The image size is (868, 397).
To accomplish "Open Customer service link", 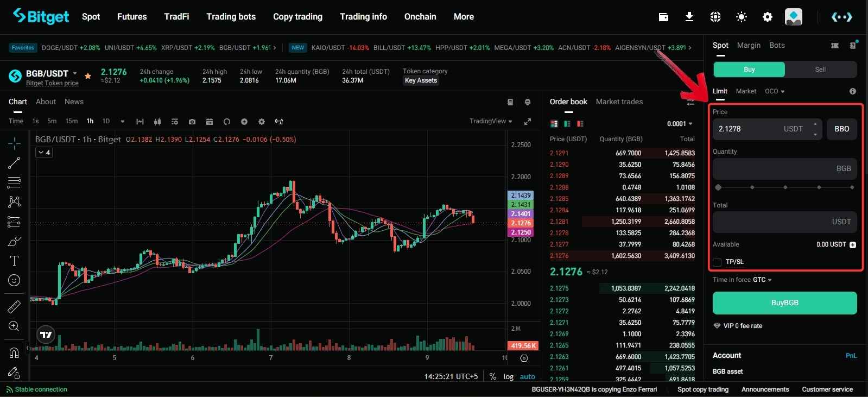I will (x=827, y=389).
